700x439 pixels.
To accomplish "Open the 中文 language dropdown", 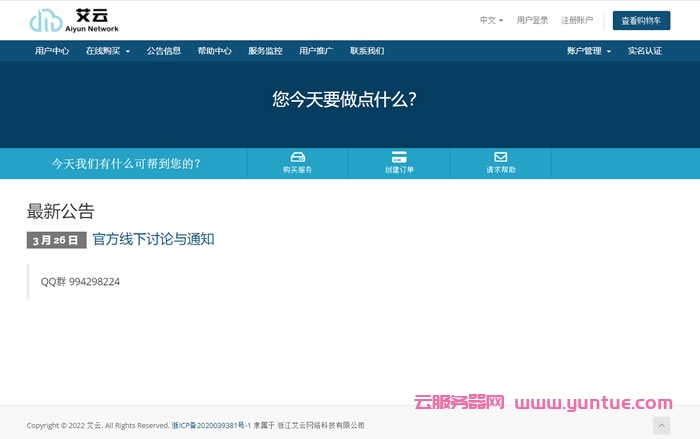I will click(x=491, y=20).
